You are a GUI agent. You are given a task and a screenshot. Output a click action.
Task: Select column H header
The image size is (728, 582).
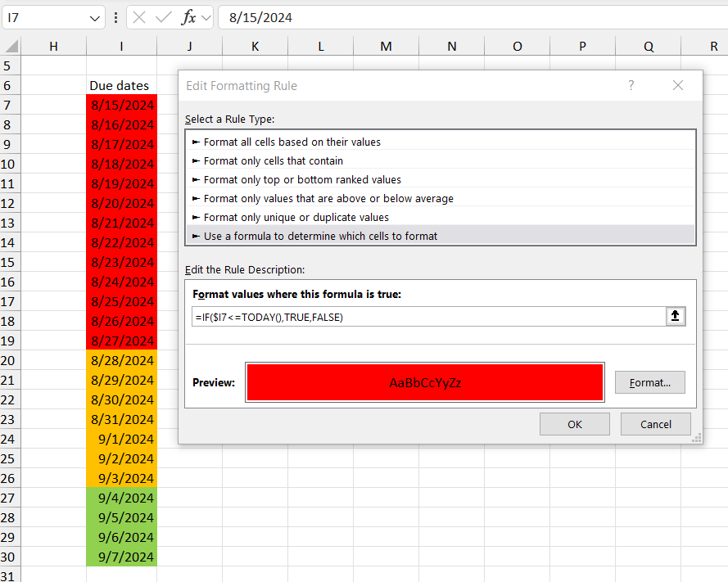tap(53, 47)
